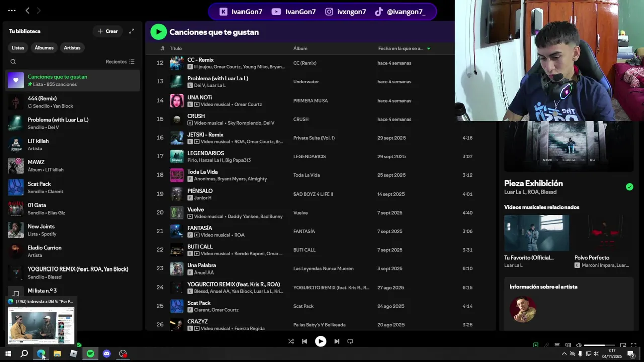Open connect to a device

click(568, 345)
